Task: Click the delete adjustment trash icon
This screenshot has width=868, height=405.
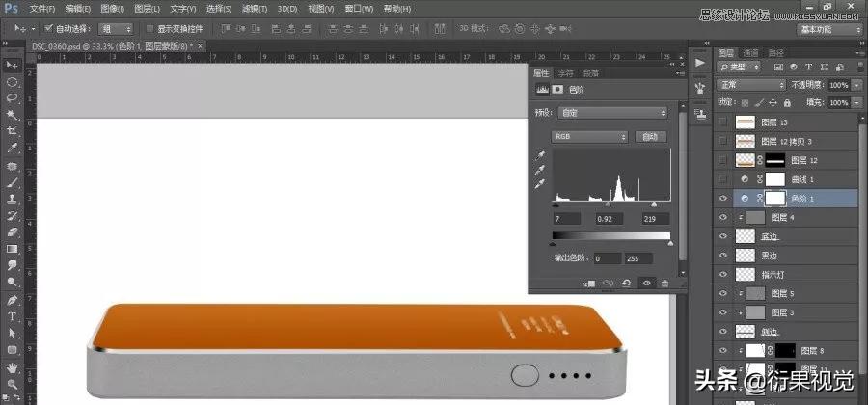Action: (x=665, y=283)
